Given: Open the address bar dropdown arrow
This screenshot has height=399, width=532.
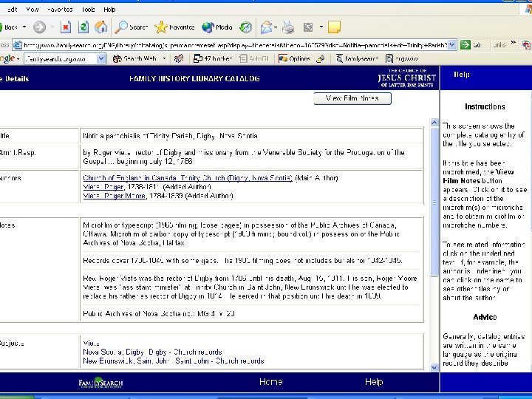Looking at the screenshot, I should point(452,45).
